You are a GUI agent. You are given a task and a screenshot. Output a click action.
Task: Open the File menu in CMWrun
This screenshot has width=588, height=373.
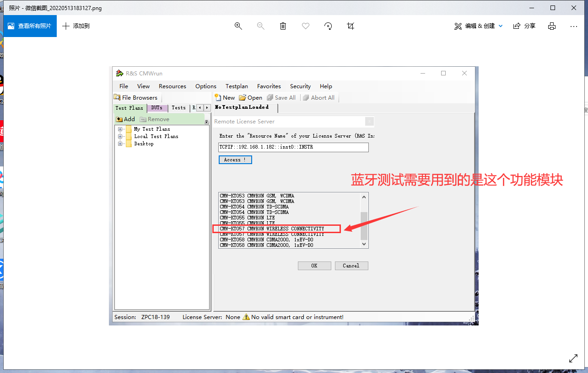tap(124, 86)
